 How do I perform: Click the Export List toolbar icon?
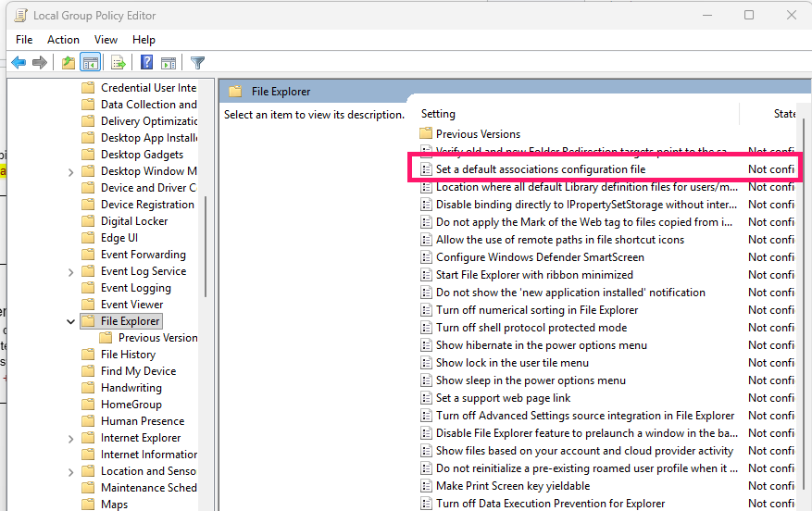[x=119, y=63]
